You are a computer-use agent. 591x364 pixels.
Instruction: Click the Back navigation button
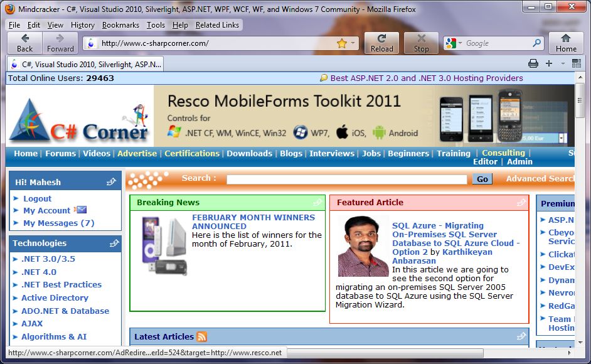coord(25,43)
